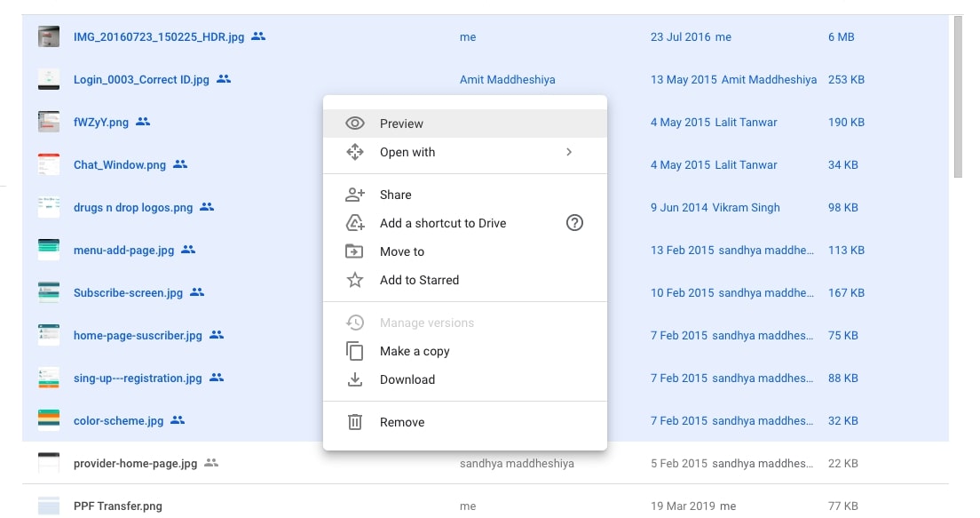The image size is (980, 518).
Task: Choose Share from the context menu
Action: 465,195
